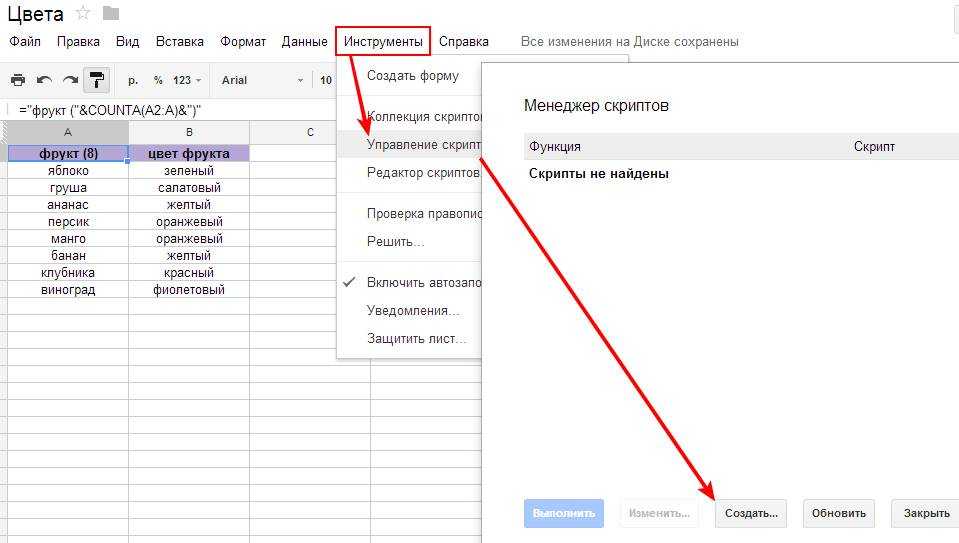
Task: Open the Правка menu
Action: (x=78, y=42)
